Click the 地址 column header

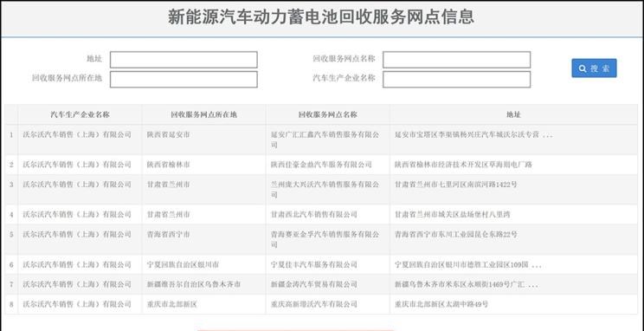coord(513,114)
